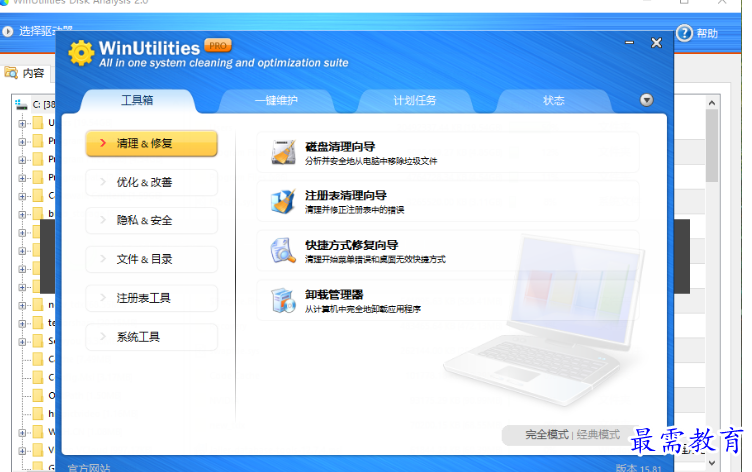The image size is (752, 472).
Task: Click the 选择驱动器 round arrow icon
Action: click(x=7, y=32)
